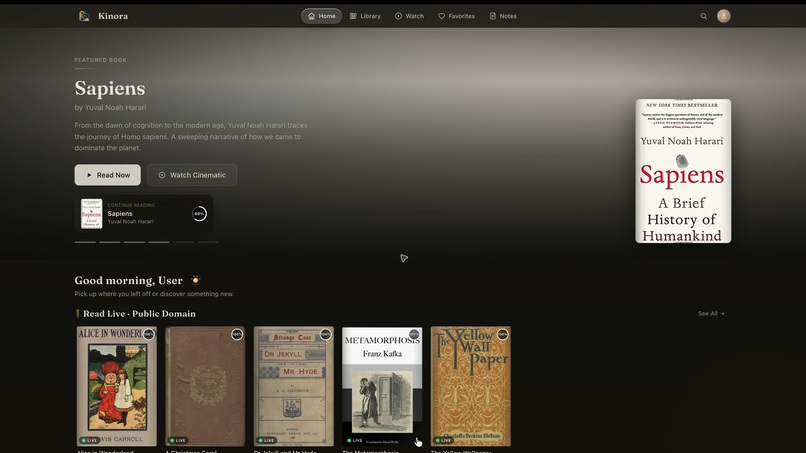Click the Kinora brand name
Image resolution: width=806 pixels, height=453 pixels.
click(x=113, y=16)
